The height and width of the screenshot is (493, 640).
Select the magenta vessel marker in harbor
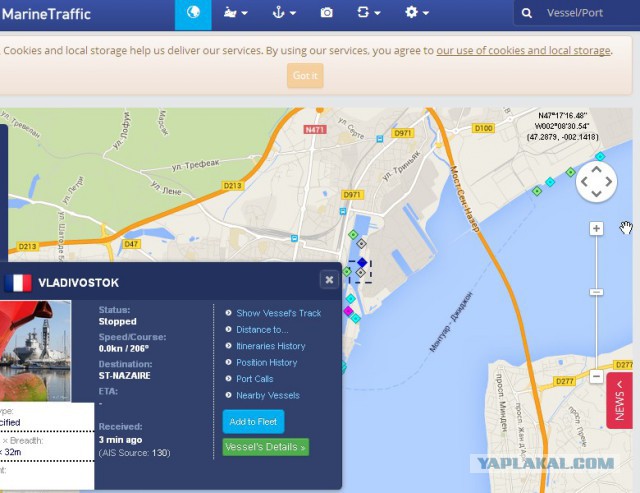click(x=348, y=311)
